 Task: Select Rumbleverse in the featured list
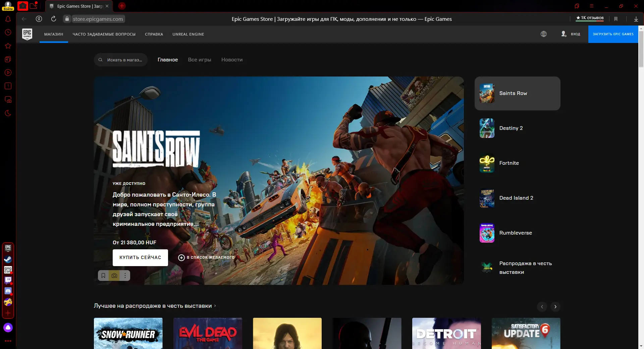tap(518, 233)
